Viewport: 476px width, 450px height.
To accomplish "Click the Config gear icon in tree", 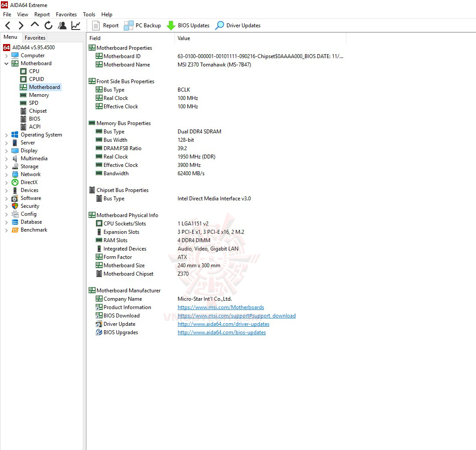I will pyautogui.click(x=15, y=214).
